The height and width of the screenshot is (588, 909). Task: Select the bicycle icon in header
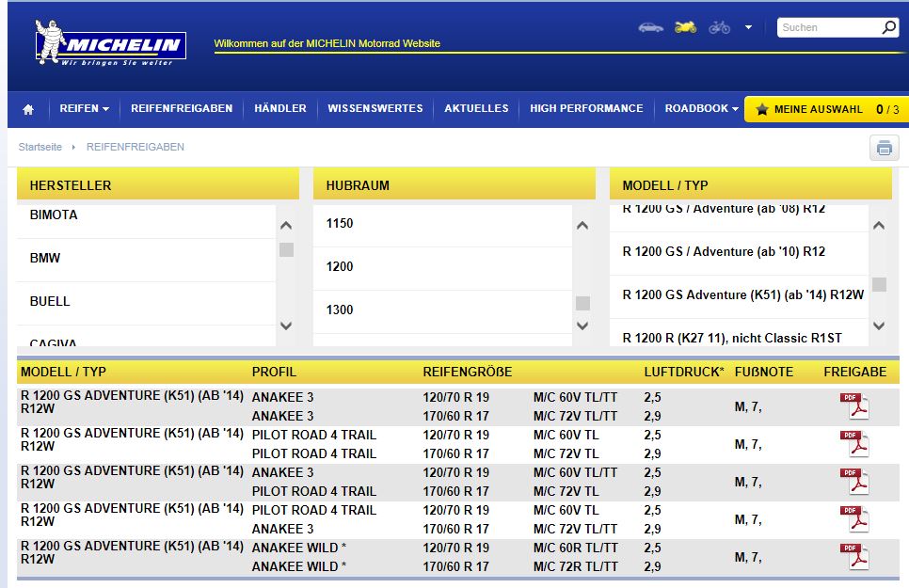point(719,27)
